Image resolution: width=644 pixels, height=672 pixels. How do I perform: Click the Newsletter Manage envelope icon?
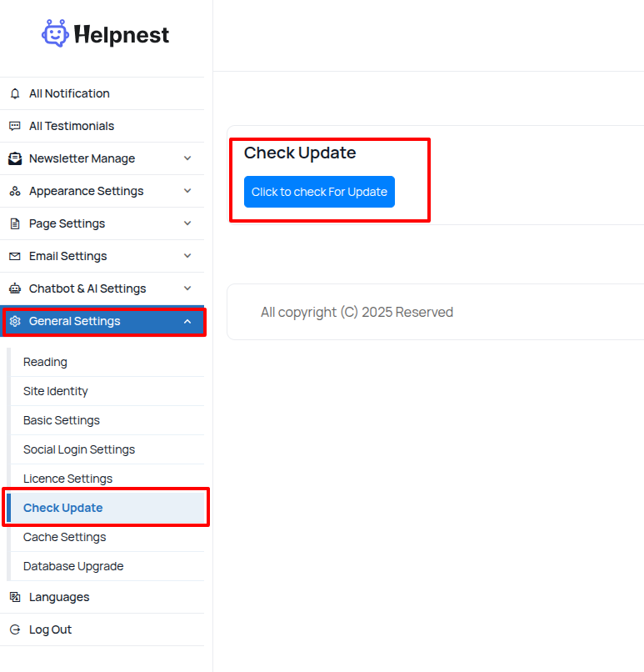(15, 158)
